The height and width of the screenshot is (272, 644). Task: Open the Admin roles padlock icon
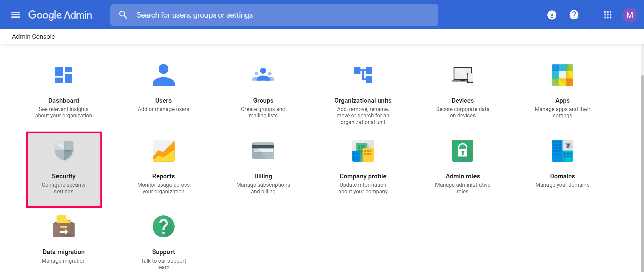463,150
